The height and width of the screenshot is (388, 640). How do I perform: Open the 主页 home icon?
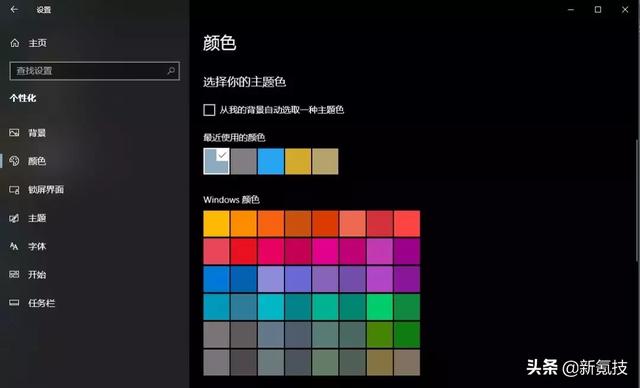click(x=15, y=43)
